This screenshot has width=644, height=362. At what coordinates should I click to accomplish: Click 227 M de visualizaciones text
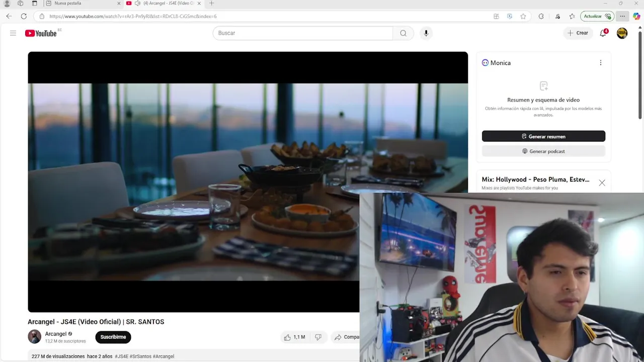click(x=58, y=356)
